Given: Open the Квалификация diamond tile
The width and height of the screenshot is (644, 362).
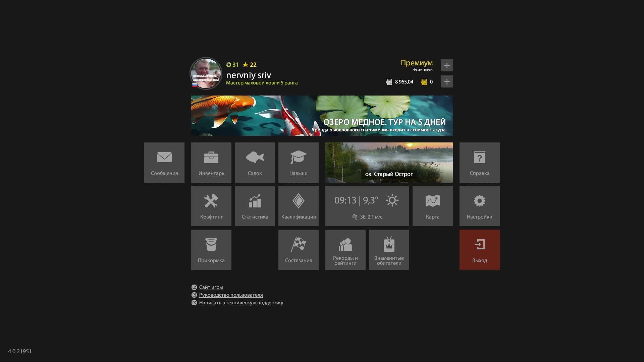Looking at the screenshot, I should click(x=299, y=206).
